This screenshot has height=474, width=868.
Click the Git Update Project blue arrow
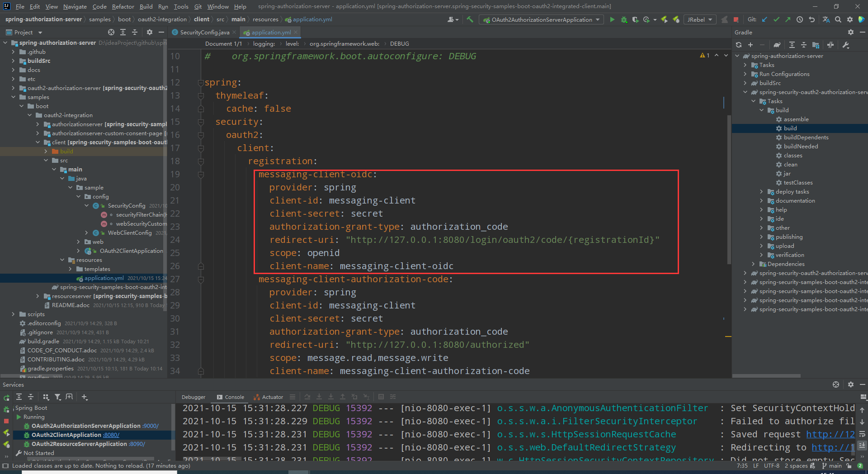click(x=764, y=19)
